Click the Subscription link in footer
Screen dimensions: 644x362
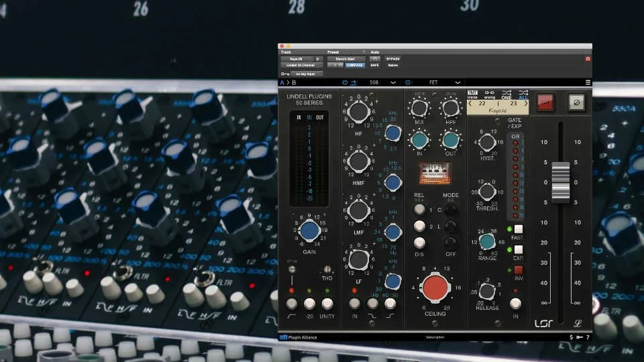pos(435,337)
